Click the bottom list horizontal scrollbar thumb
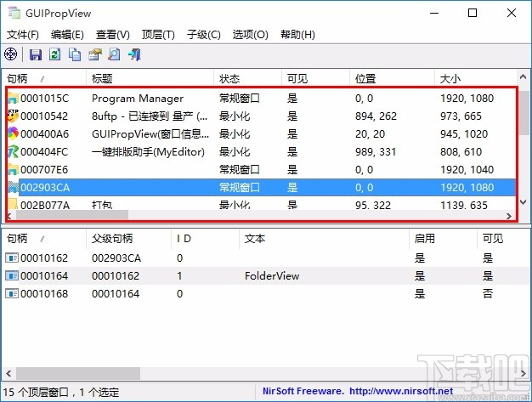Image resolution: width=532 pixels, height=402 pixels. [78, 373]
